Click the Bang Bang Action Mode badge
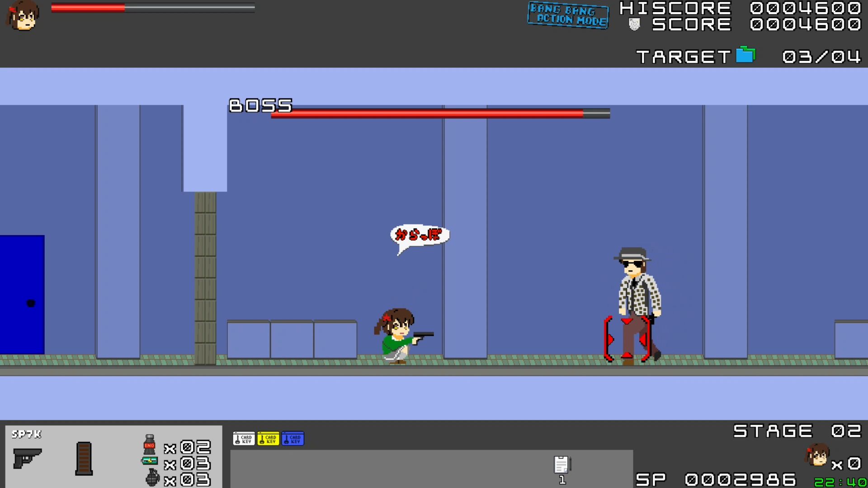This screenshot has height=488, width=868. click(x=568, y=15)
